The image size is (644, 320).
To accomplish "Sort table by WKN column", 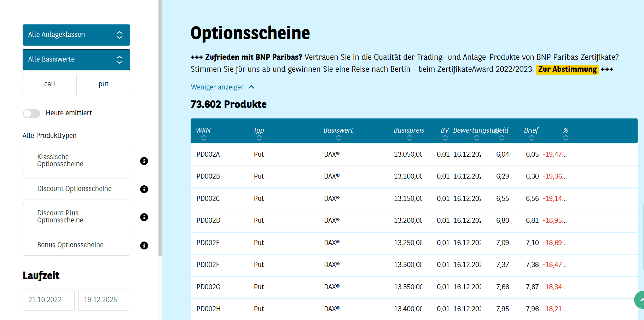I will 203,138.
